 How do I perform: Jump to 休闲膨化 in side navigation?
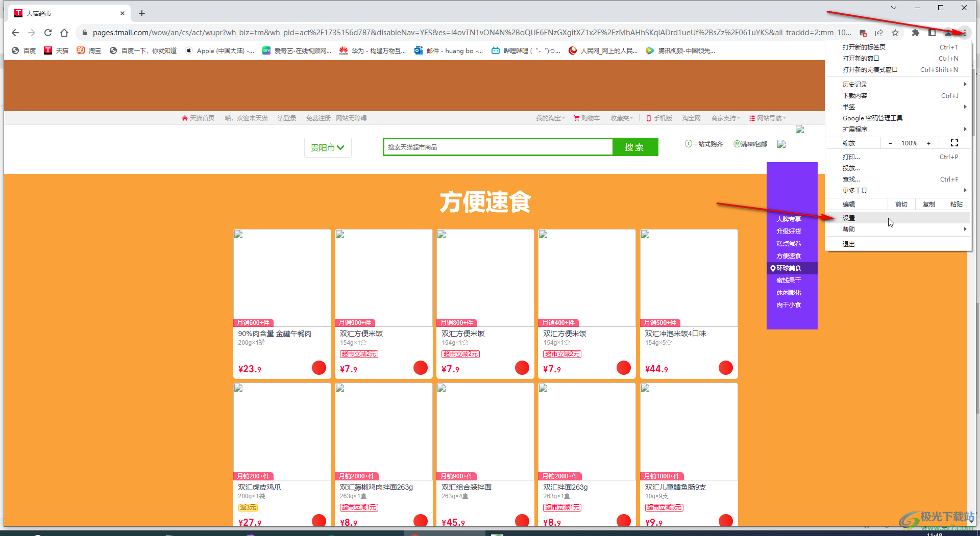[x=789, y=293]
